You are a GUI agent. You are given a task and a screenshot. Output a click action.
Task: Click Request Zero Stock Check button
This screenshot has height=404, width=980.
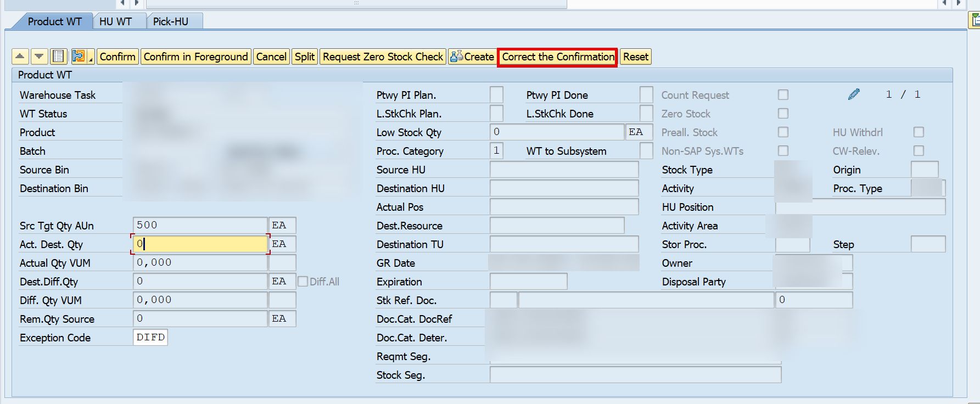(x=383, y=57)
